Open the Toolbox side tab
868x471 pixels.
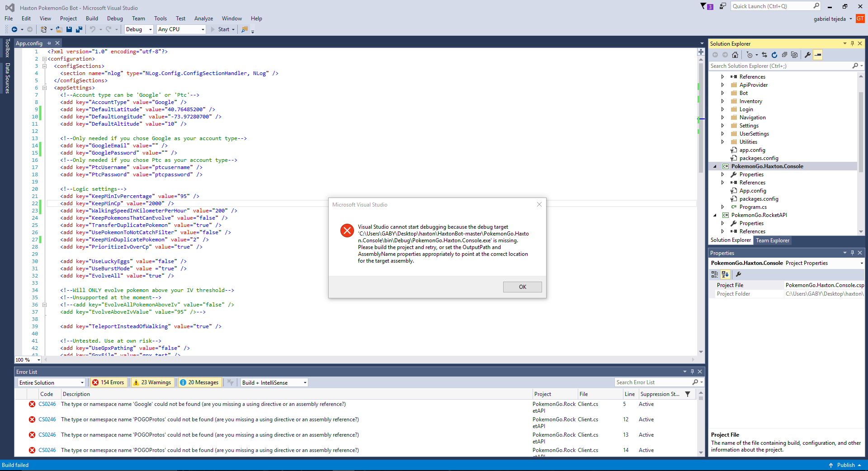click(7, 48)
